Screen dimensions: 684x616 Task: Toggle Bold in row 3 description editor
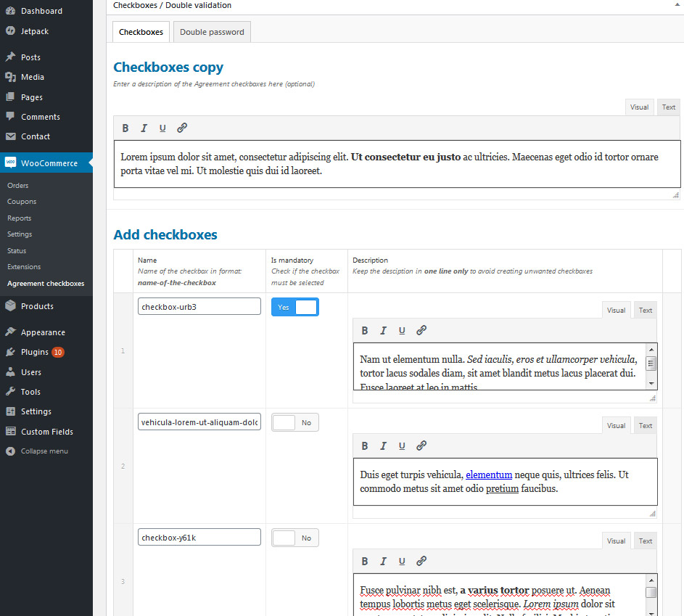[x=365, y=561]
